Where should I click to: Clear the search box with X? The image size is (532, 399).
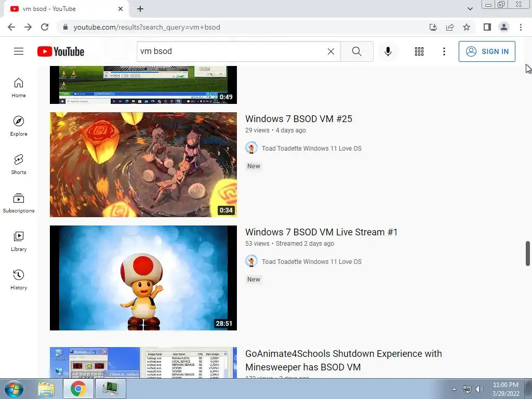331,51
